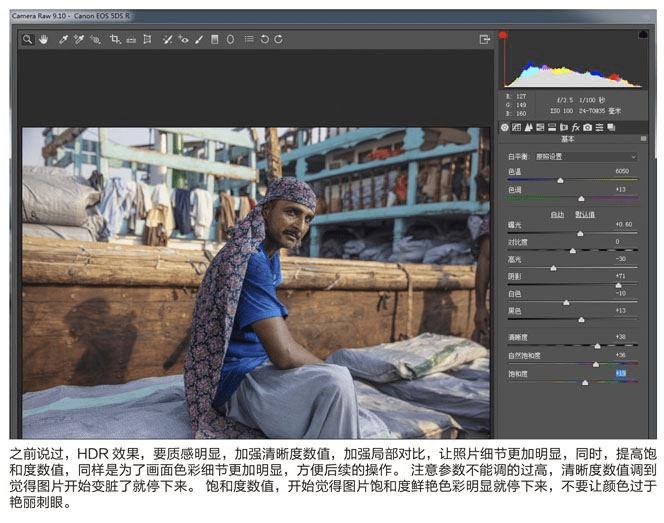Toggle full screen mode icon
This screenshot has height=523, width=664.
coord(485,39)
